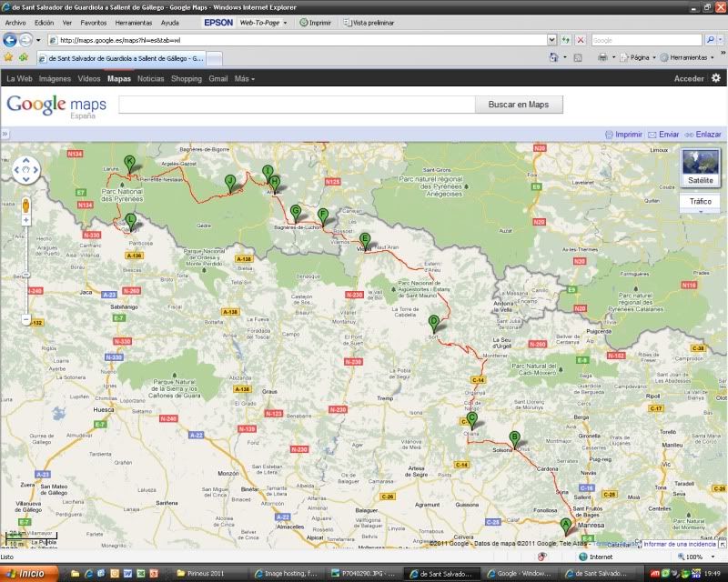Viewport: 728px width, 582px height.
Task: Click the Windows Inicio start button
Action: (x=29, y=574)
